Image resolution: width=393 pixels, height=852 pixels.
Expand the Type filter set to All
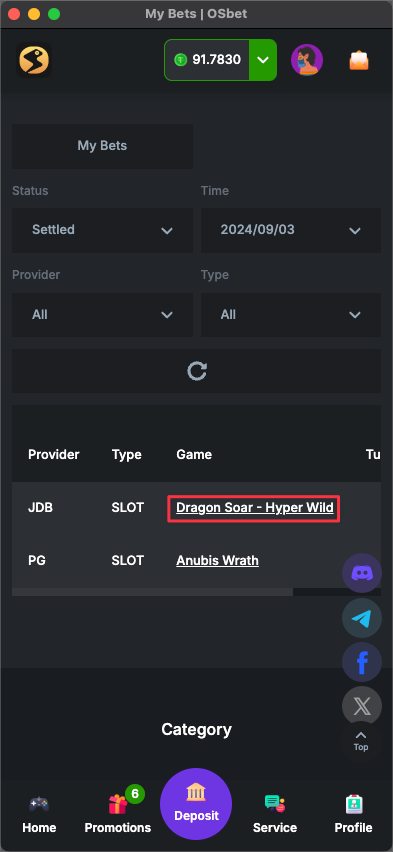291,315
